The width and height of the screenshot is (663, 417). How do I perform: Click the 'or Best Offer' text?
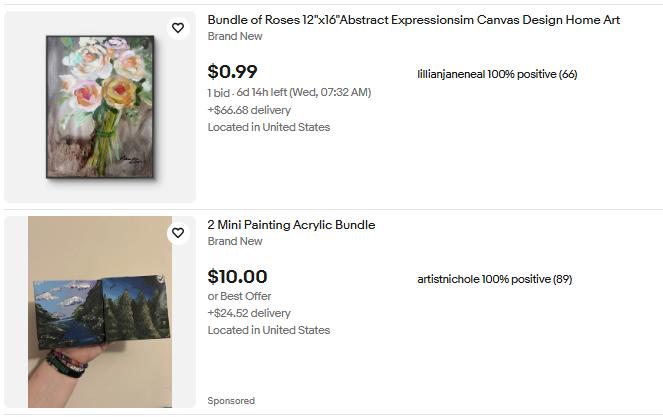tap(239, 296)
